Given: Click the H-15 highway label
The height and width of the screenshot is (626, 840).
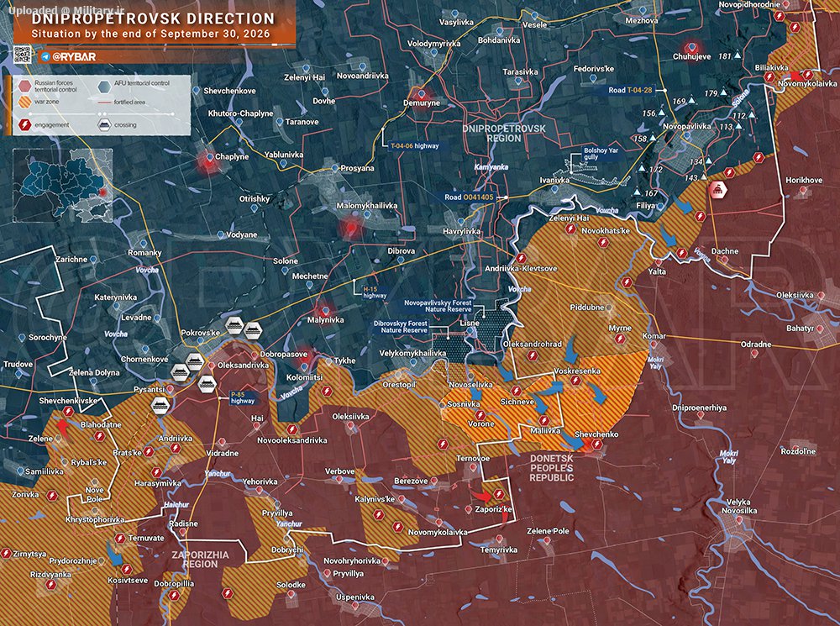Looking at the screenshot, I should click(x=375, y=292).
